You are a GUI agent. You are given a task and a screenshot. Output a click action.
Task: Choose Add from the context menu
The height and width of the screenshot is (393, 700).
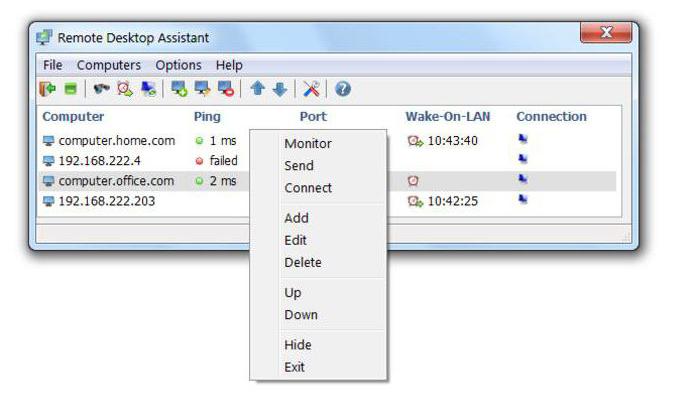296,218
